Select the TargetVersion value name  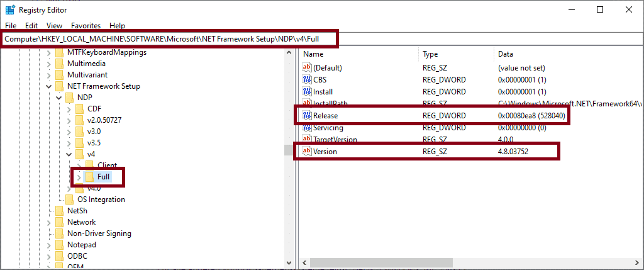[x=335, y=140]
